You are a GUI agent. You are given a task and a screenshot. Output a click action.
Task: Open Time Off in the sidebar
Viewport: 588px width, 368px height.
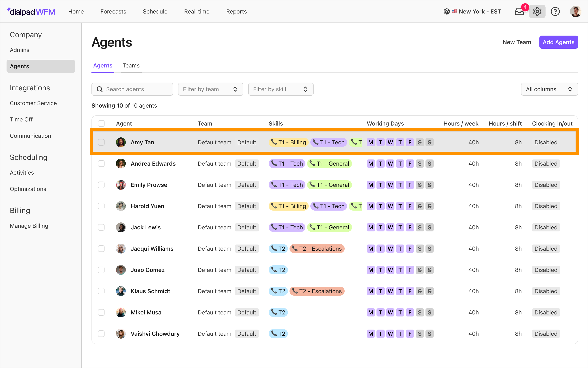point(21,119)
